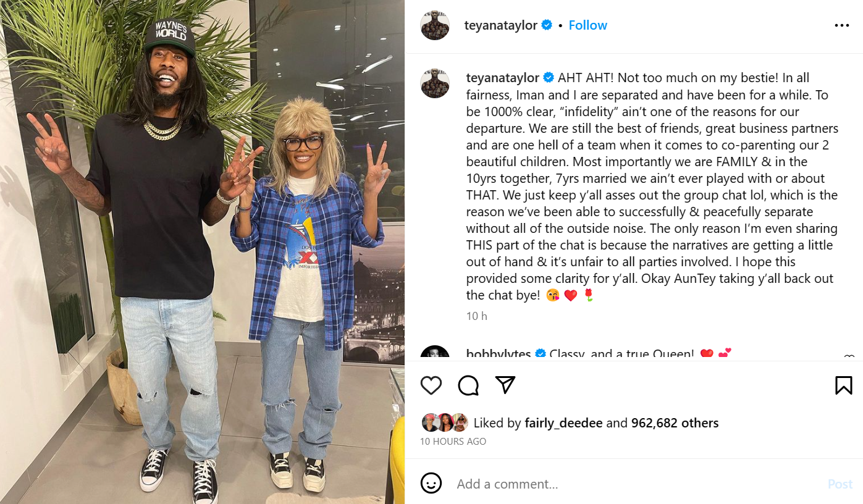
Task: Open comments via the speech bubble icon
Action: point(468,385)
